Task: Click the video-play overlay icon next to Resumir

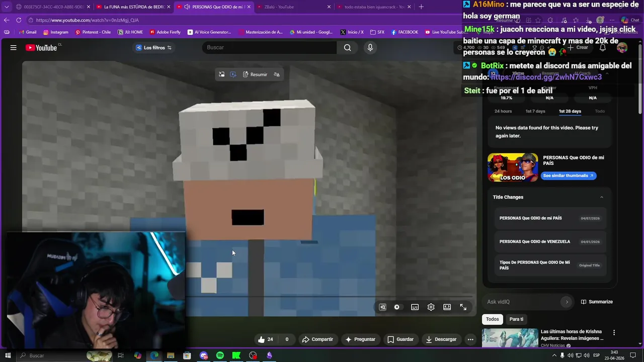Action: 233,74
